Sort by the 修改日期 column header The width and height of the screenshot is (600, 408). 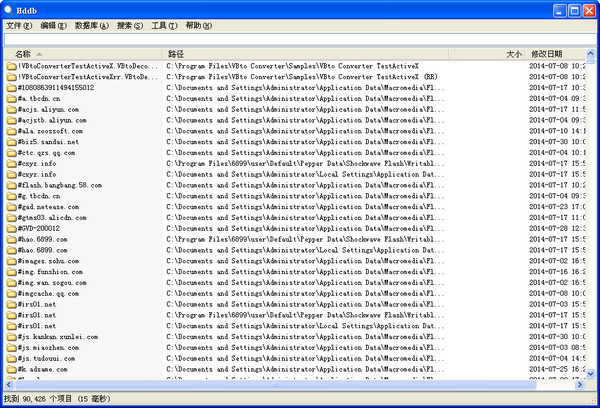555,54
